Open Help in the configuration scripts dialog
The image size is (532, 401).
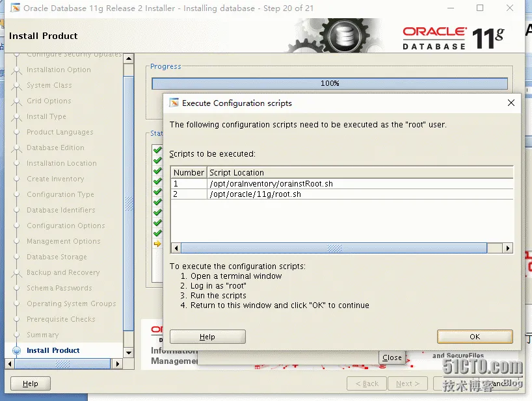[207, 337]
